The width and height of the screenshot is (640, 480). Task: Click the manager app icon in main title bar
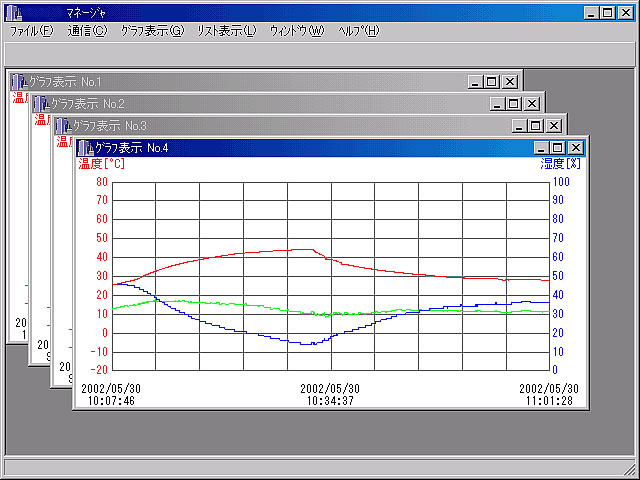[x=14, y=12]
